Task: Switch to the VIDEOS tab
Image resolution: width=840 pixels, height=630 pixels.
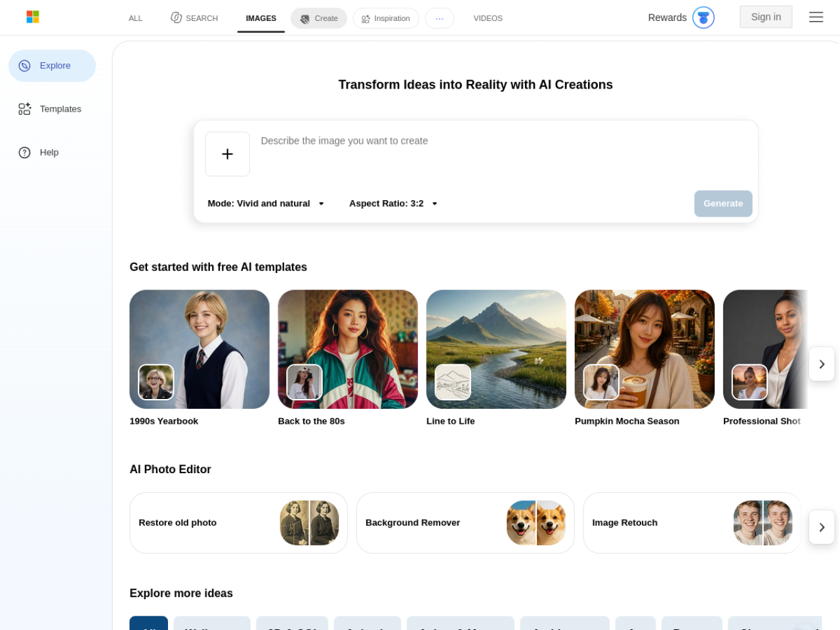Action: click(488, 18)
